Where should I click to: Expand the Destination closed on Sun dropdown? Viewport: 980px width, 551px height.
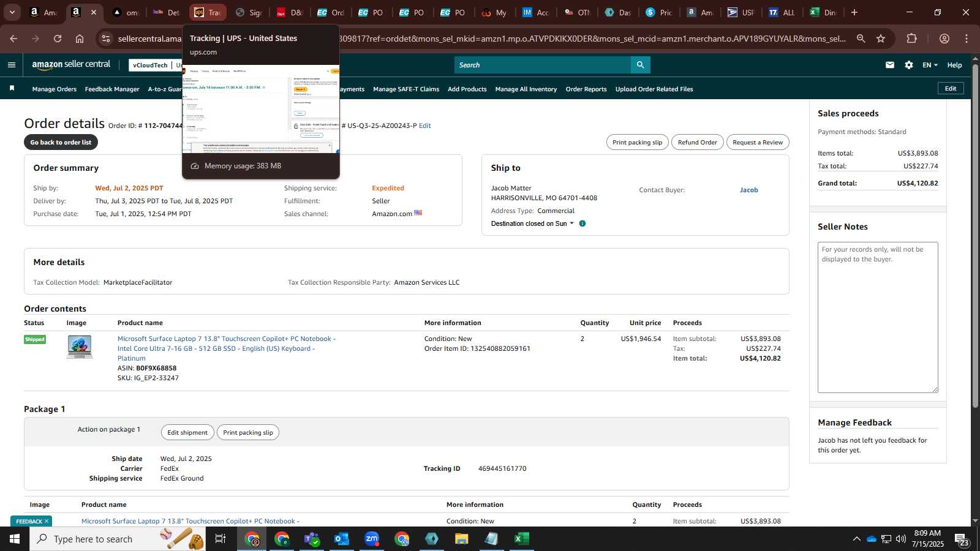tap(532, 223)
